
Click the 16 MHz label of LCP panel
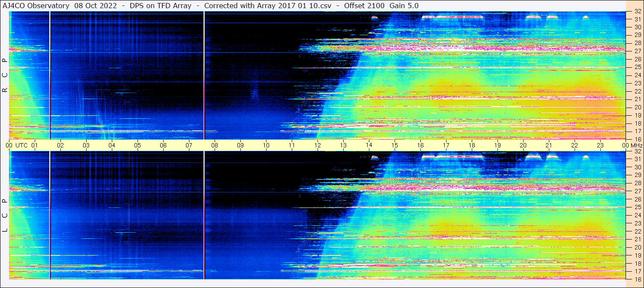(638, 279)
